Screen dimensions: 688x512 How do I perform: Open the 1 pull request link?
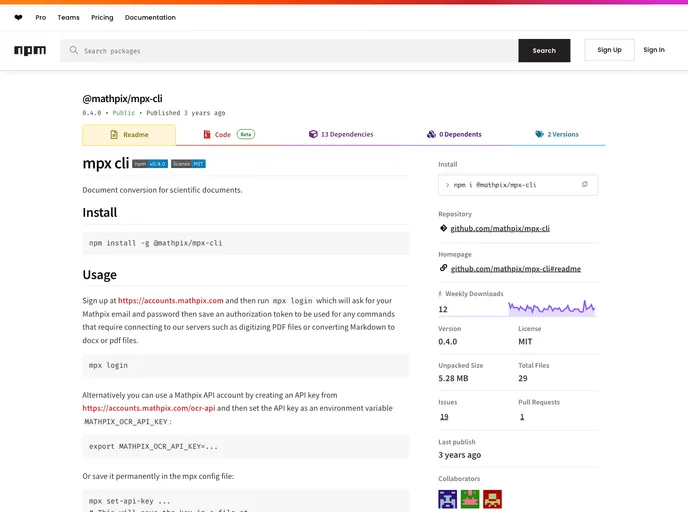[522, 417]
